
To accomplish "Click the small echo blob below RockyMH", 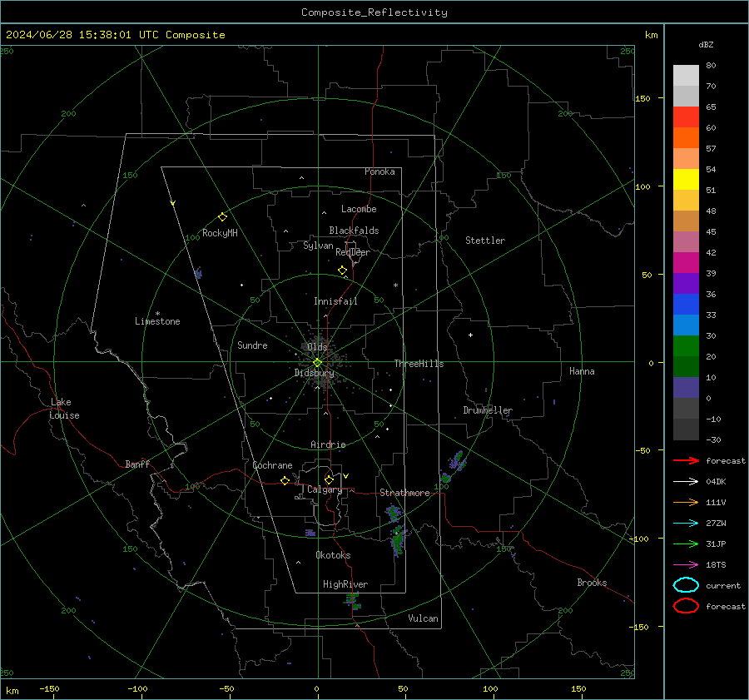I will 198,273.
